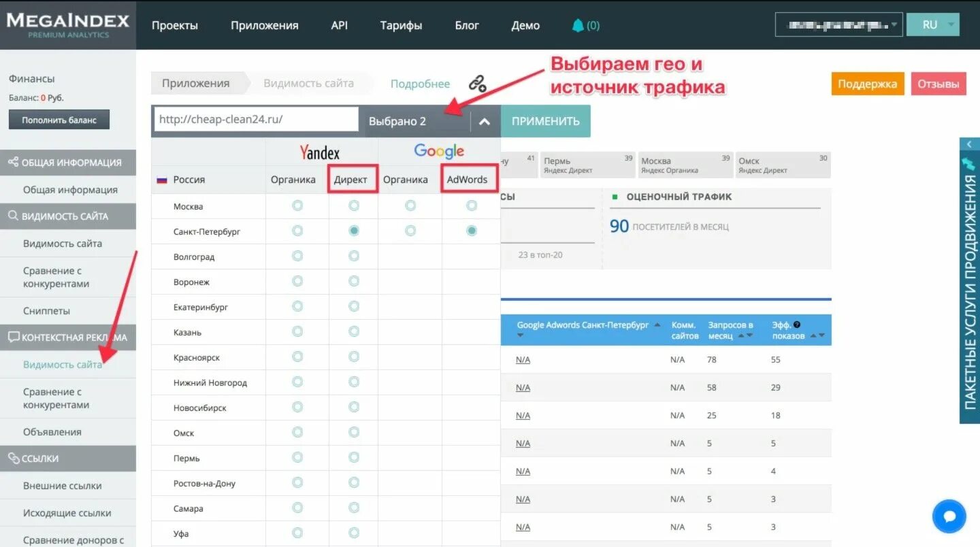Toggle Санкт-Петербург Google AdWords radio button
Screen dimensions: 980x547
(x=472, y=231)
